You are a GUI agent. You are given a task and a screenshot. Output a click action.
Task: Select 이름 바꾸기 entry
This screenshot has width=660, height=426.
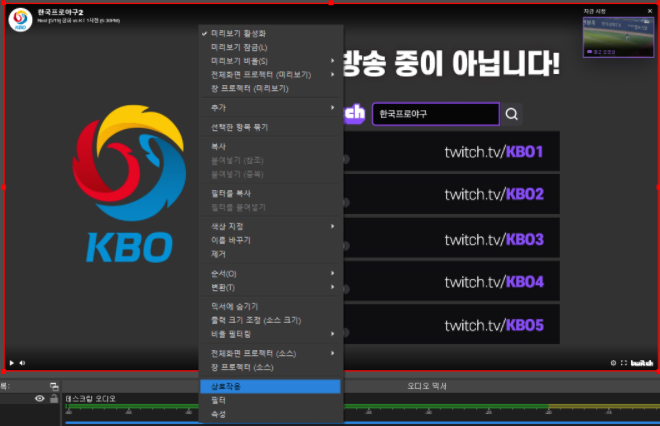(270, 240)
